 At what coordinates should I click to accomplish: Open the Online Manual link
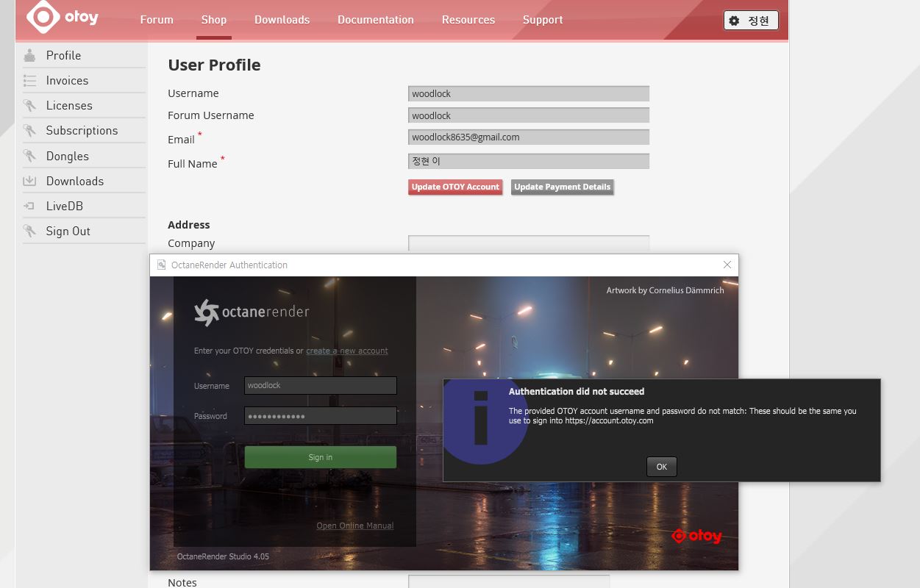(355, 526)
